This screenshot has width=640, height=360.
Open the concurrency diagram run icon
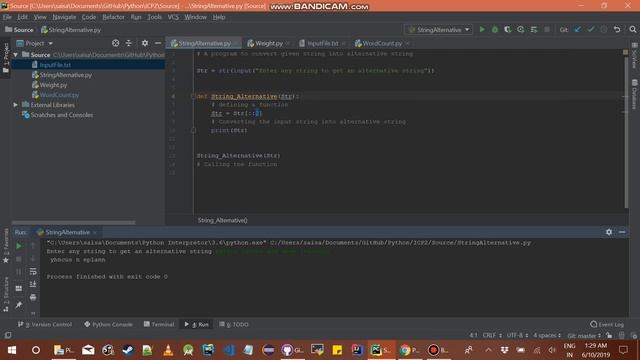(x=533, y=29)
